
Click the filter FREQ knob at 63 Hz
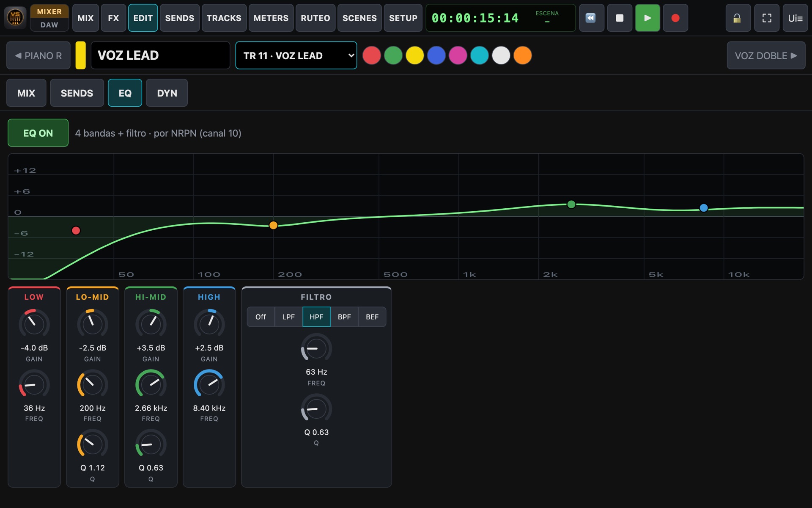tap(316, 348)
